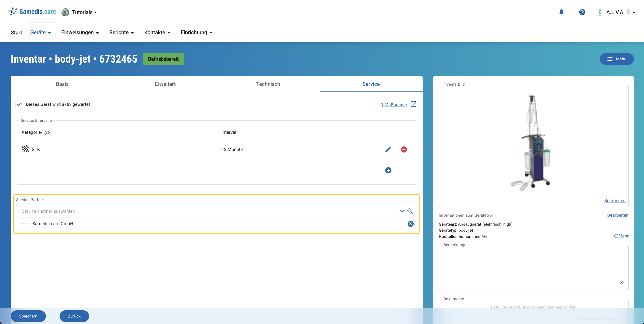Click the notifications bell icon
Viewport: 644px width, 324px height.
(561, 12)
